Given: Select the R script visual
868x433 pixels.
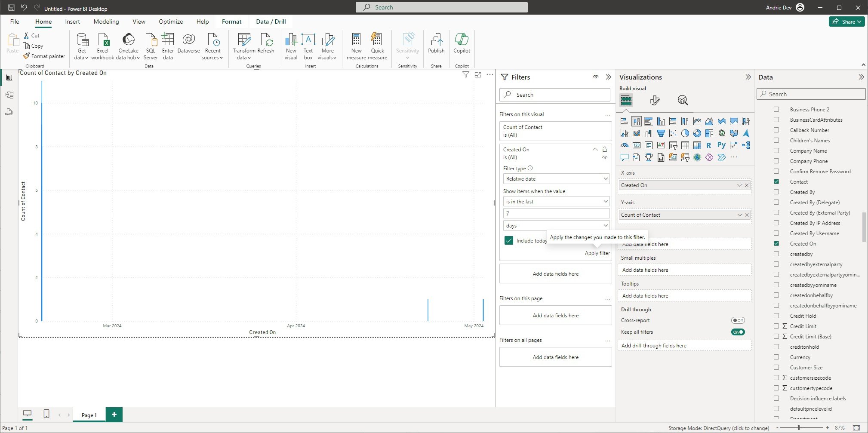Looking at the screenshot, I should click(x=709, y=145).
